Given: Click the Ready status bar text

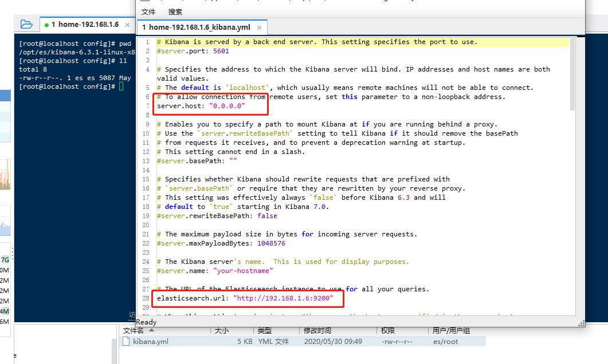Looking at the screenshot, I should (x=146, y=322).
